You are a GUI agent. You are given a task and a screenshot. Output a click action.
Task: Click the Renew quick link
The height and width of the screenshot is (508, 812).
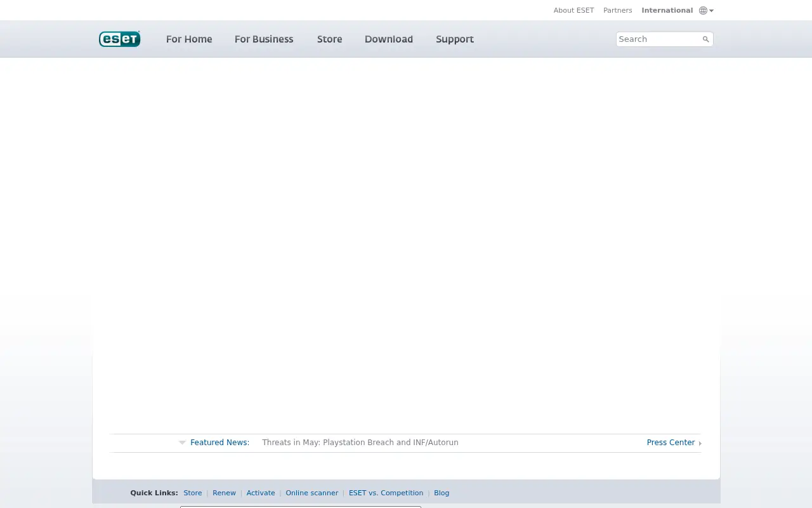[224, 493]
